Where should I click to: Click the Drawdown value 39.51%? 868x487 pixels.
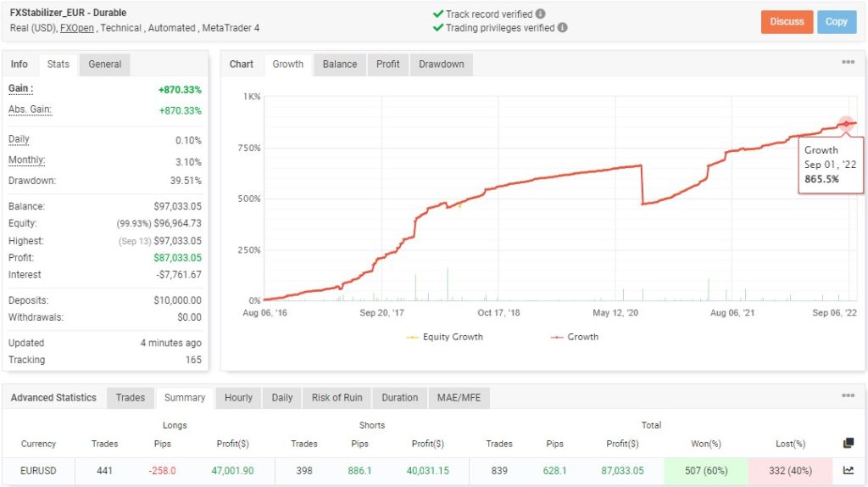click(x=186, y=181)
